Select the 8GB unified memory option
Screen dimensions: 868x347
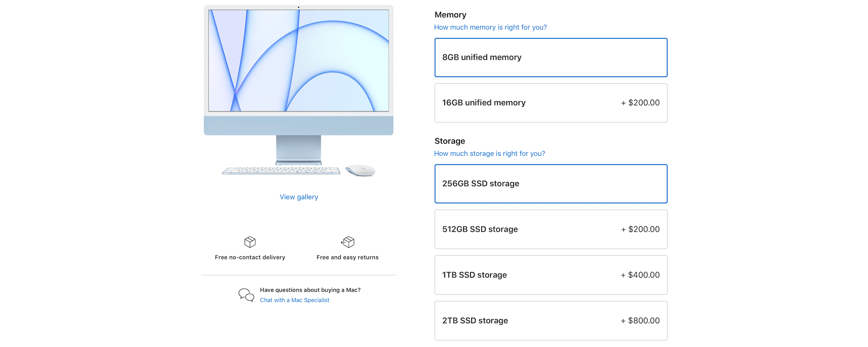tap(551, 57)
